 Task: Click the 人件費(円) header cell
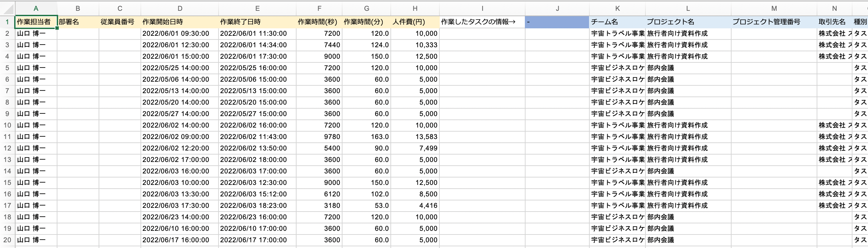coord(415,22)
